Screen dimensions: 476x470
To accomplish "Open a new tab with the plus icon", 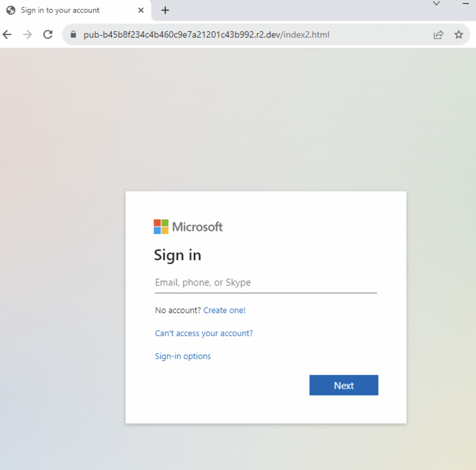I will [x=165, y=10].
